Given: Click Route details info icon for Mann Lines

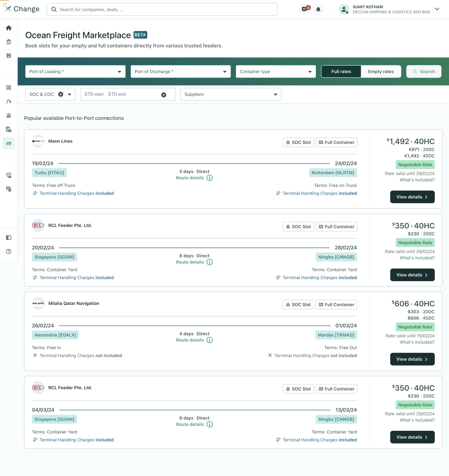Looking at the screenshot, I should pyautogui.click(x=209, y=178).
